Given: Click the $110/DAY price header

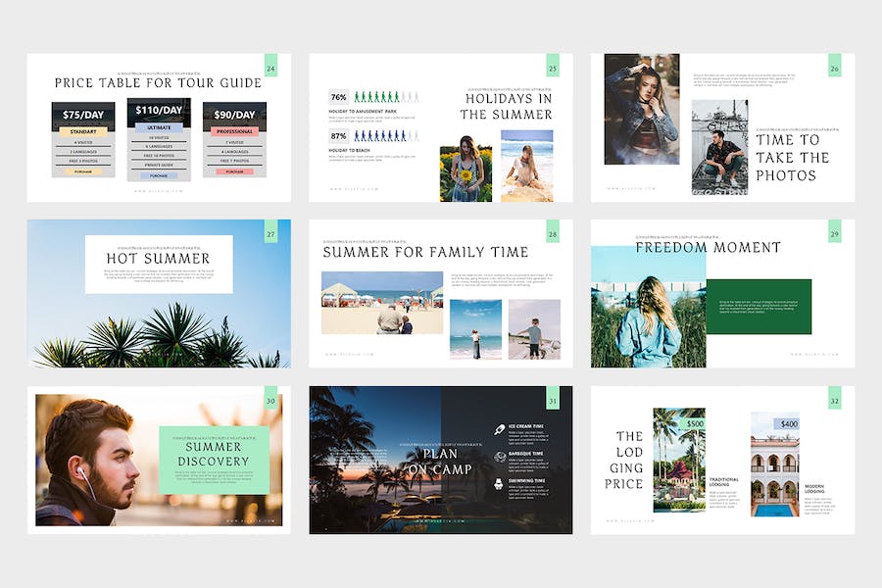Looking at the screenshot, I should tap(159, 111).
